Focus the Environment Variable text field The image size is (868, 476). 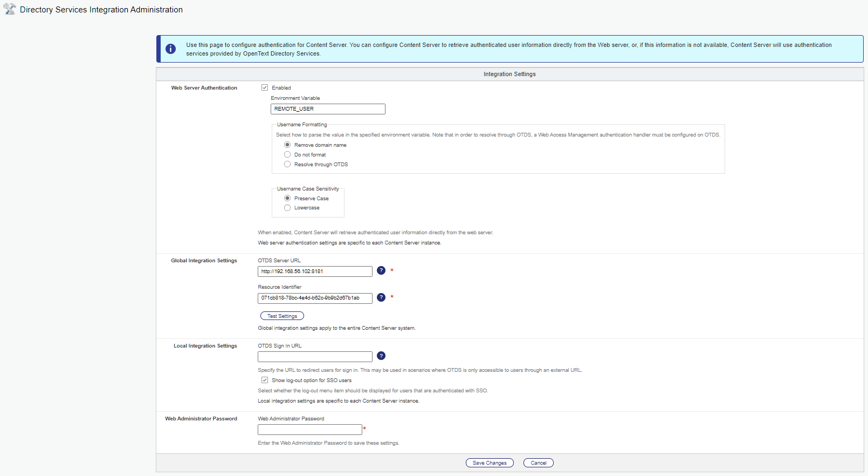(x=328, y=109)
